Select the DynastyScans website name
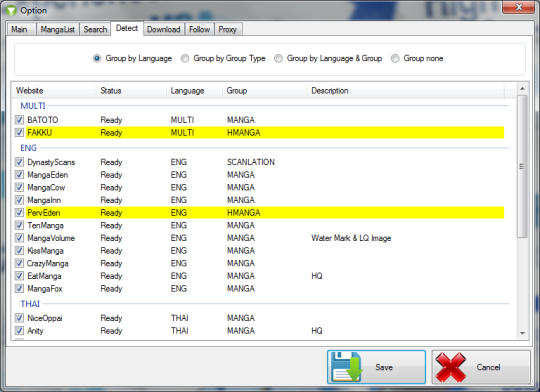This screenshot has width=540, height=392. point(51,162)
